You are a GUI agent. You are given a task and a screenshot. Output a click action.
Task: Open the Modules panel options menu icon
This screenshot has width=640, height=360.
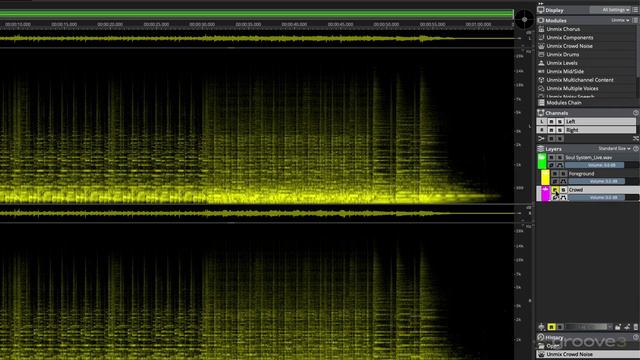[635, 20]
